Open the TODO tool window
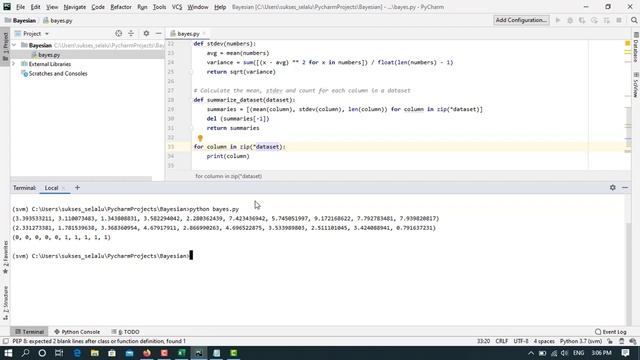The height and width of the screenshot is (360, 640). tap(125, 332)
